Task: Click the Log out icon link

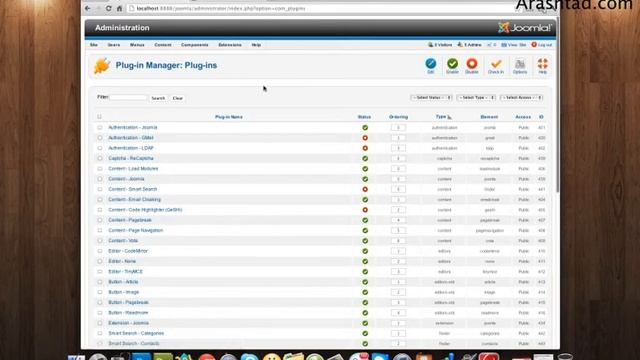Action: [542, 44]
